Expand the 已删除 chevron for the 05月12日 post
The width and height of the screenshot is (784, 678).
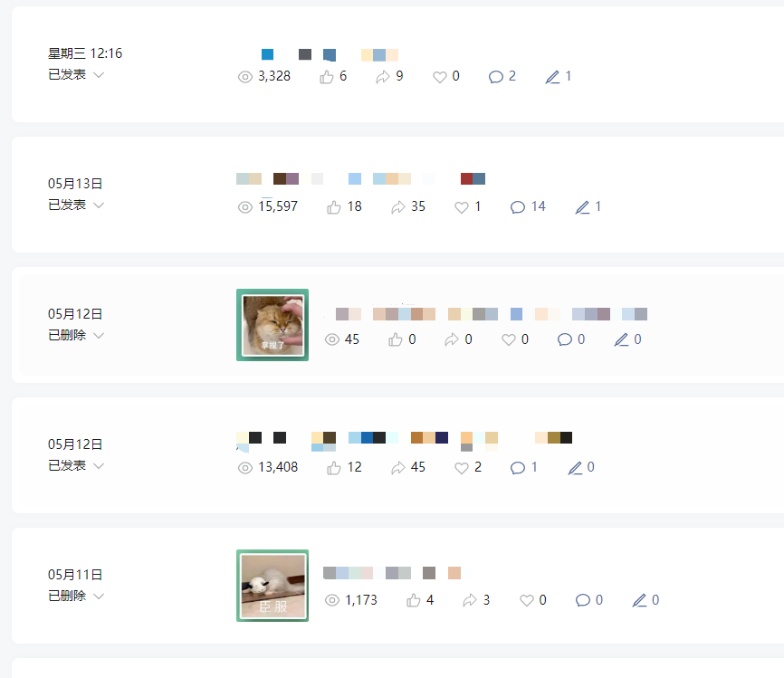coord(99,336)
